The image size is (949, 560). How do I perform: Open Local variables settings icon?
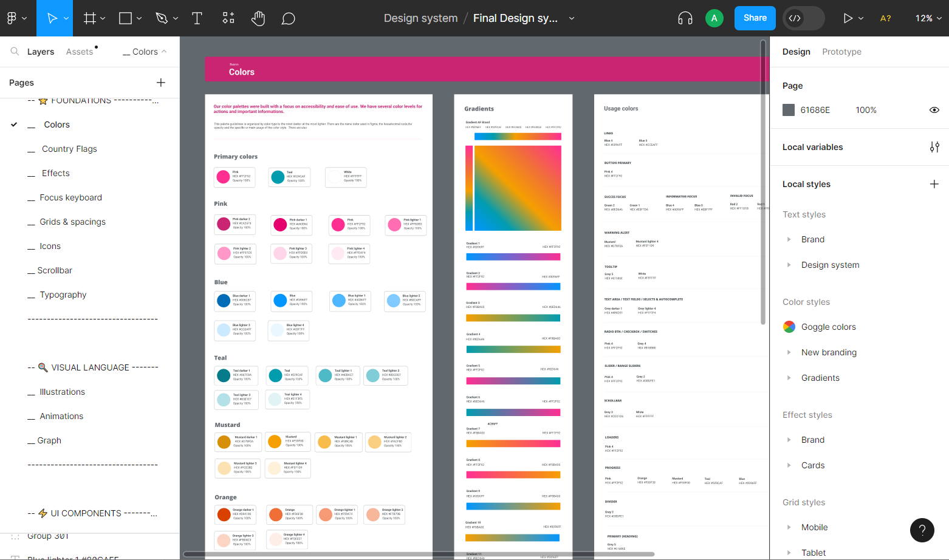(x=934, y=147)
